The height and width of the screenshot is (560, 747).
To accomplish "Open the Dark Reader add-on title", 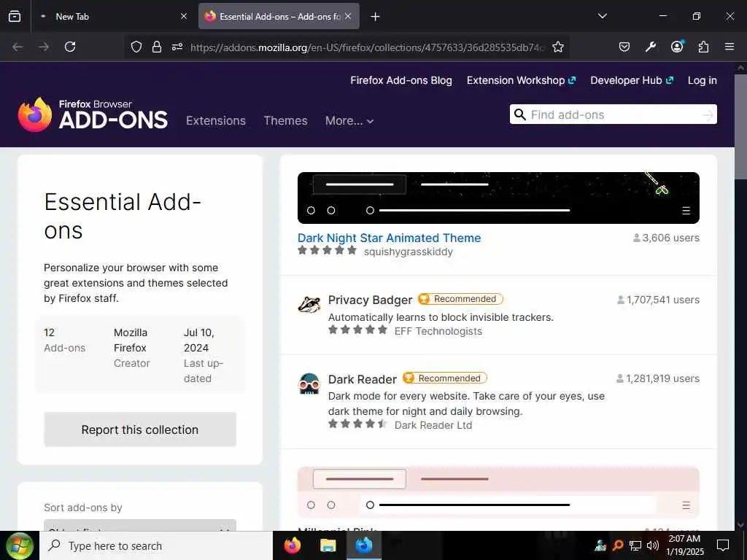I will [362, 379].
